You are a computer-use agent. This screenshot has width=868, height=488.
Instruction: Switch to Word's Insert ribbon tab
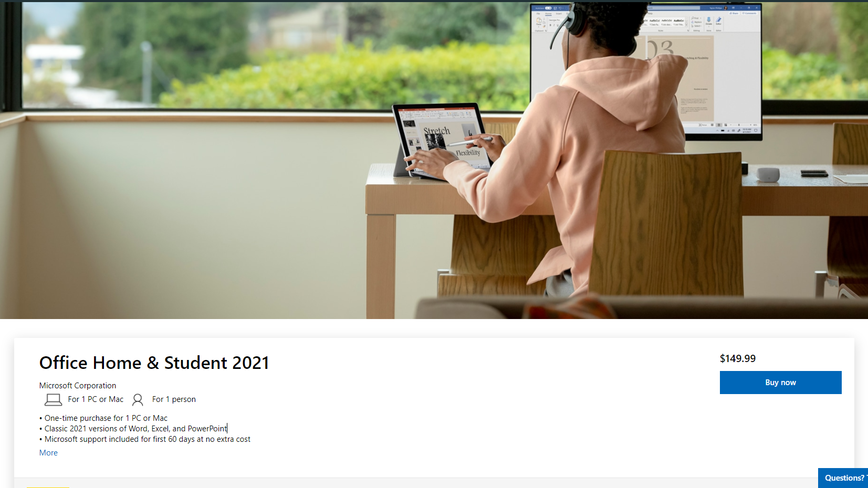pyautogui.click(x=559, y=14)
